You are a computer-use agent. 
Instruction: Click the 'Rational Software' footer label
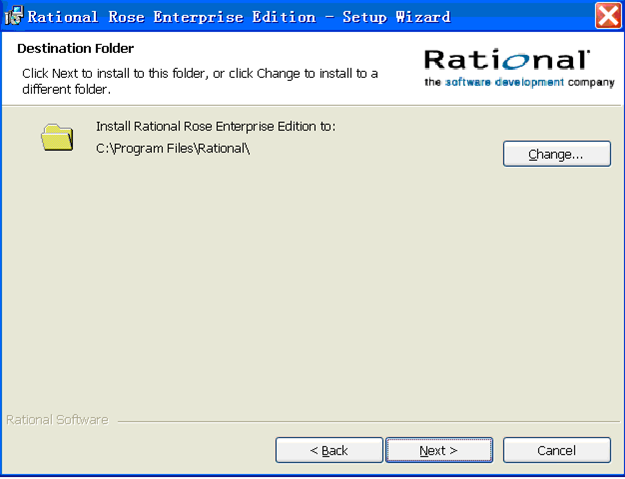tap(57, 420)
